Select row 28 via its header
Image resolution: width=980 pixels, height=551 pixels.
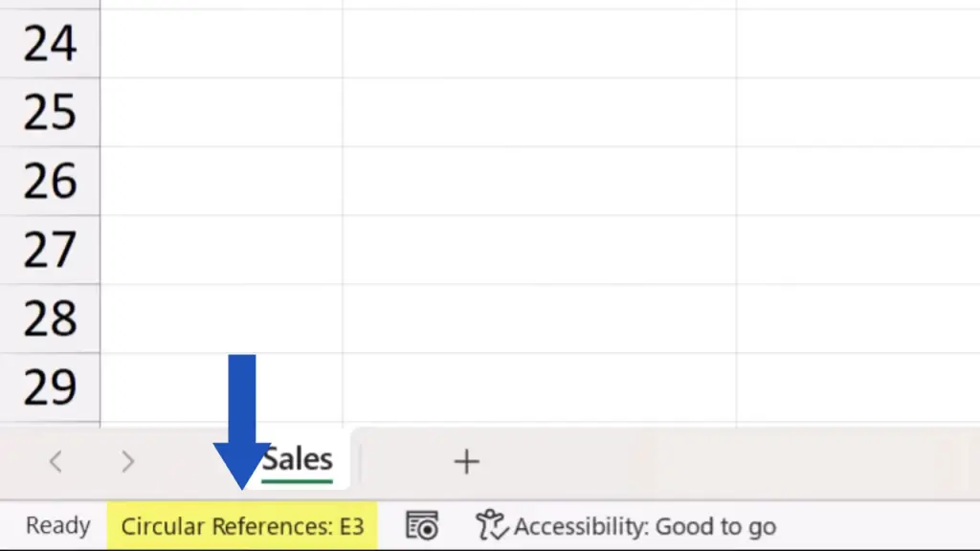click(50, 320)
